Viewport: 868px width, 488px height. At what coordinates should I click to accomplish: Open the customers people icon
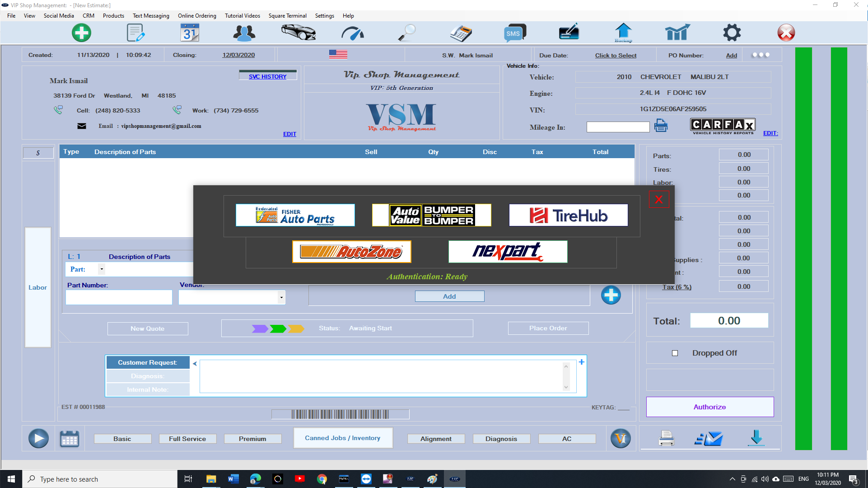[244, 33]
